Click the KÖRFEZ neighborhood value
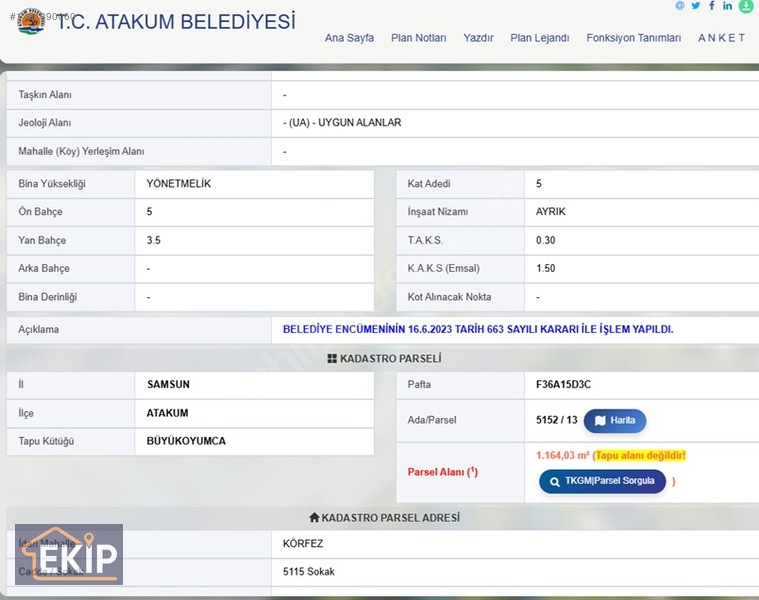 point(303,544)
